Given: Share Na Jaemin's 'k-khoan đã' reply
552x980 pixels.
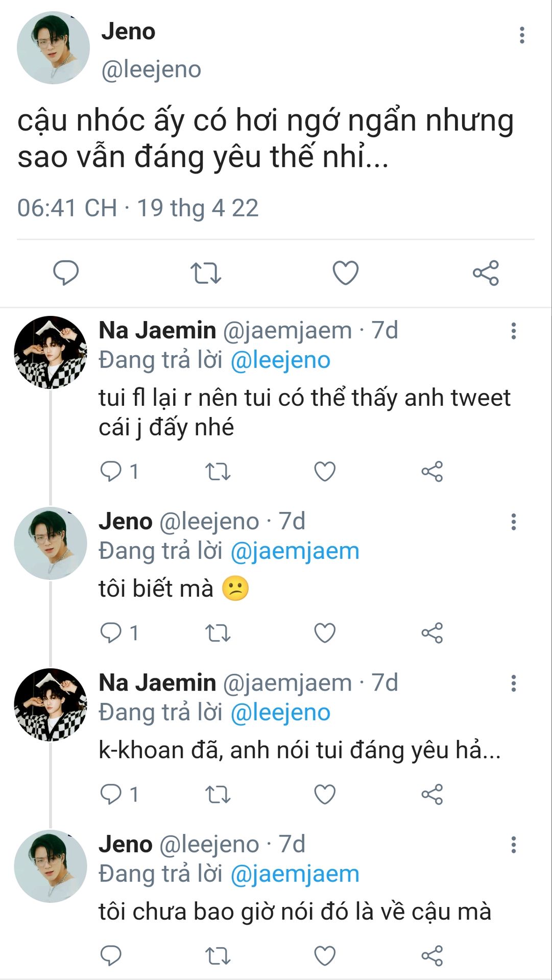Looking at the screenshot, I should coord(432,794).
